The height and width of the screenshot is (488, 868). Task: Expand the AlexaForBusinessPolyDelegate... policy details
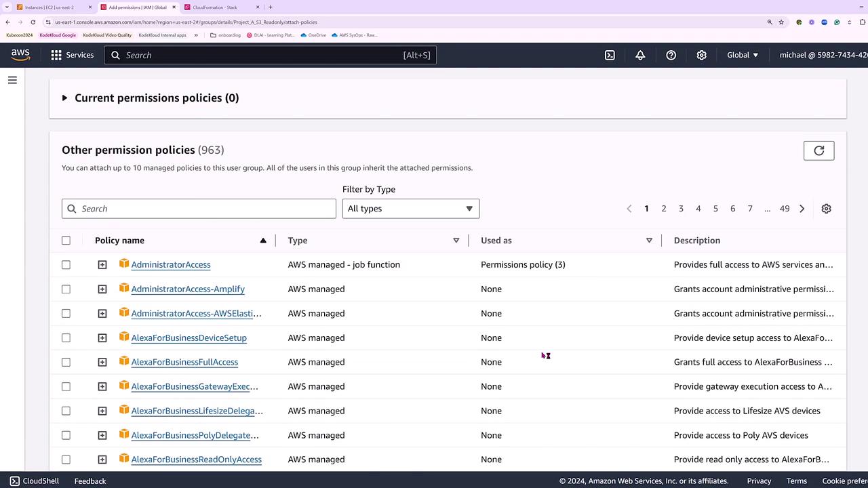[x=102, y=436]
